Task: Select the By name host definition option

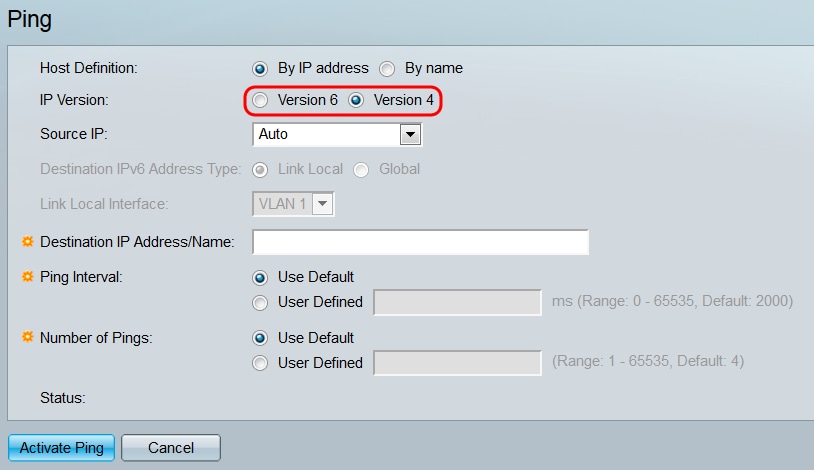Action: pyautogui.click(x=388, y=69)
